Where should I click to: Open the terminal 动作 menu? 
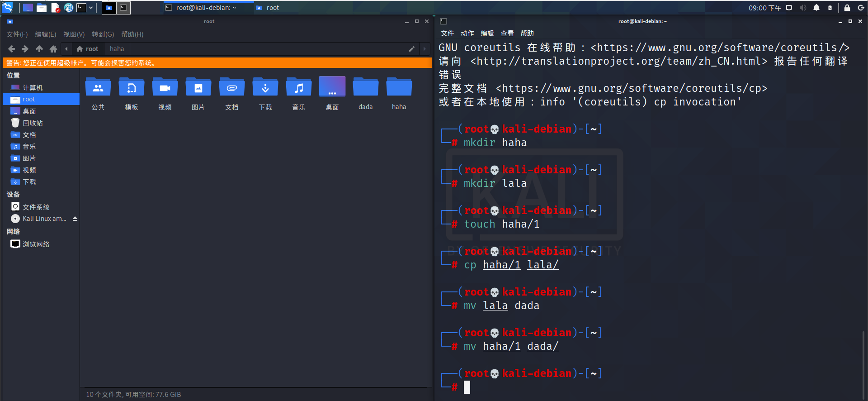tap(467, 33)
